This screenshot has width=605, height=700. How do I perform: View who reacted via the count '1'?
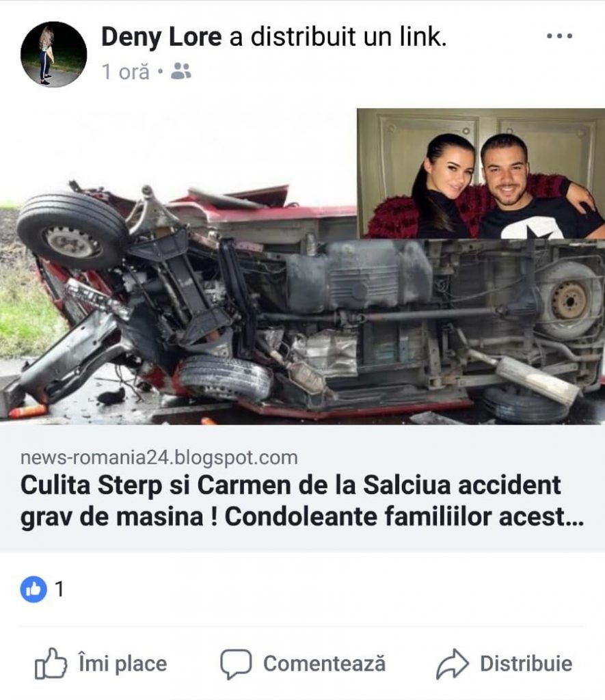point(59,589)
